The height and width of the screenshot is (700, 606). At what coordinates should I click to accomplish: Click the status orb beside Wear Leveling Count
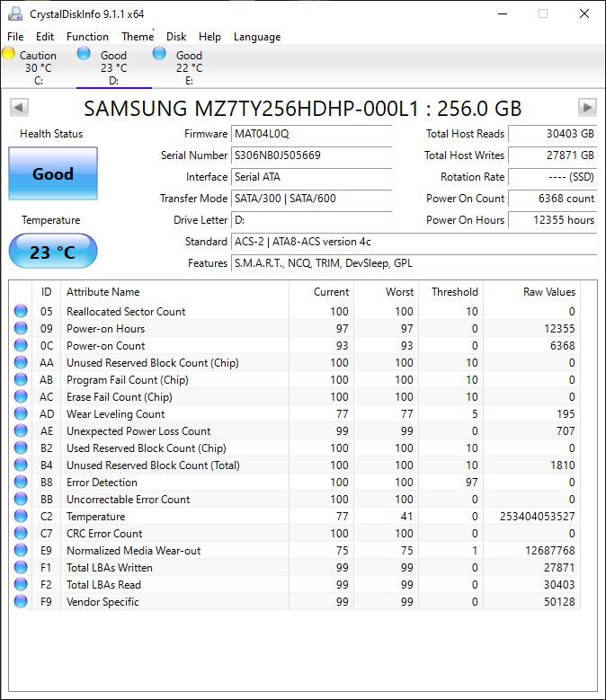pos(21,414)
